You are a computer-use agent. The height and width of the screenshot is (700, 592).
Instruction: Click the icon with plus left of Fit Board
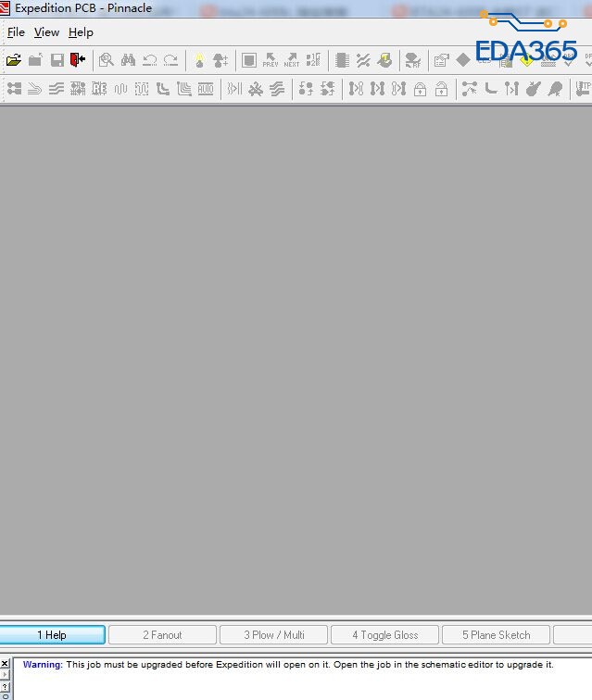pyautogui.click(x=220, y=60)
